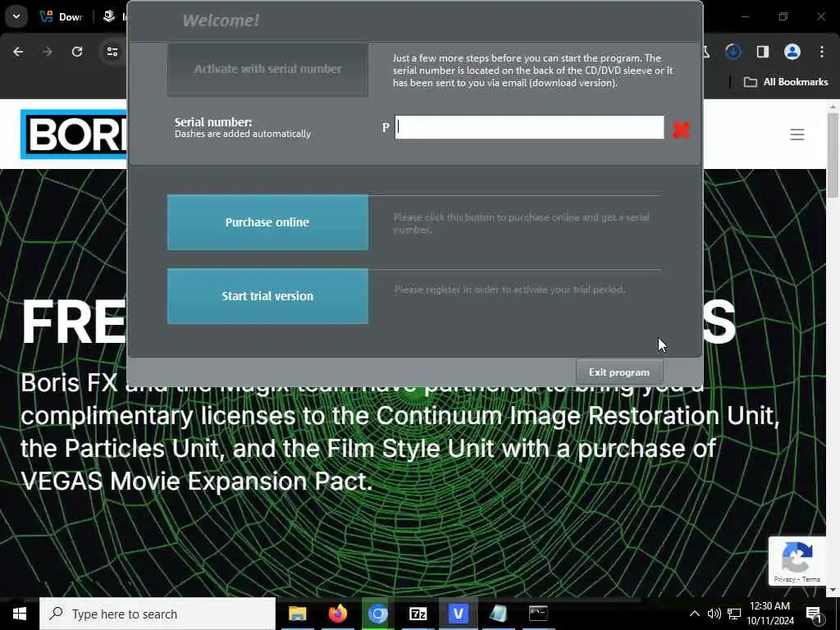Click reCAPTCHA Terms link
This screenshot has width=840, height=630.
coord(811,579)
